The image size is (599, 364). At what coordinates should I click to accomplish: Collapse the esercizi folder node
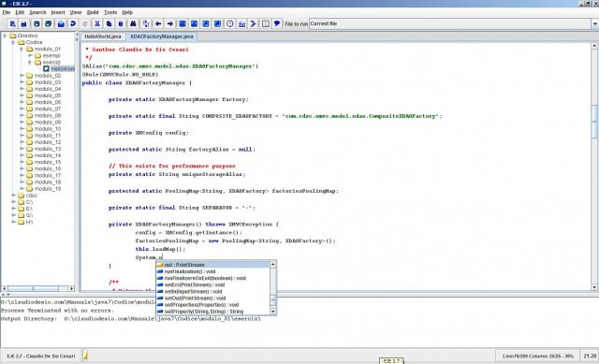(x=30, y=63)
